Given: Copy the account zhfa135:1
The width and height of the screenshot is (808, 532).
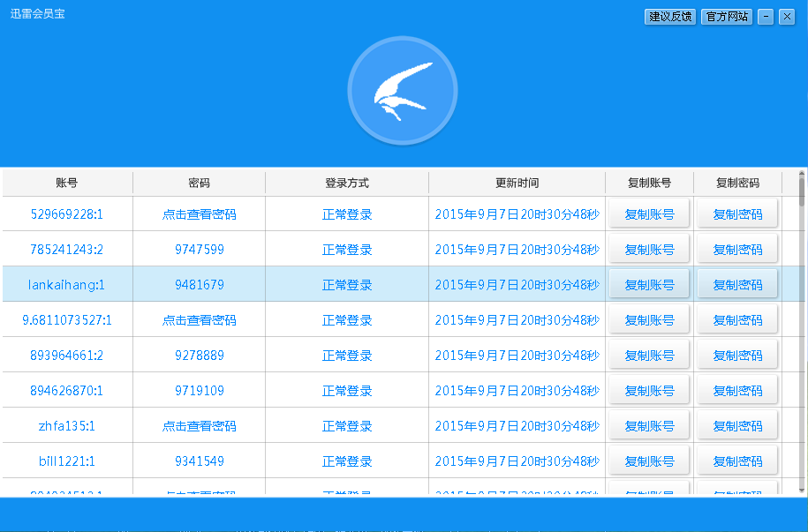Looking at the screenshot, I should [648, 424].
